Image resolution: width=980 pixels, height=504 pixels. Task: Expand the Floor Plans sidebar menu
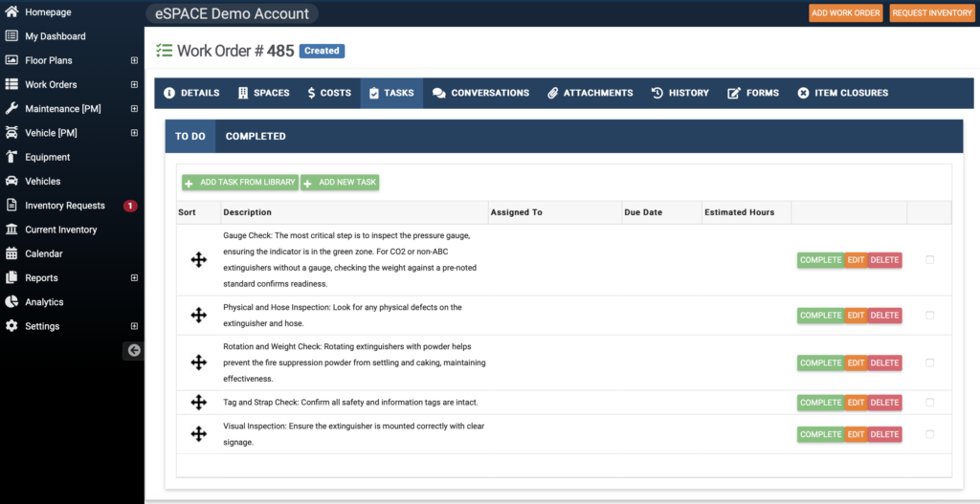pos(134,60)
